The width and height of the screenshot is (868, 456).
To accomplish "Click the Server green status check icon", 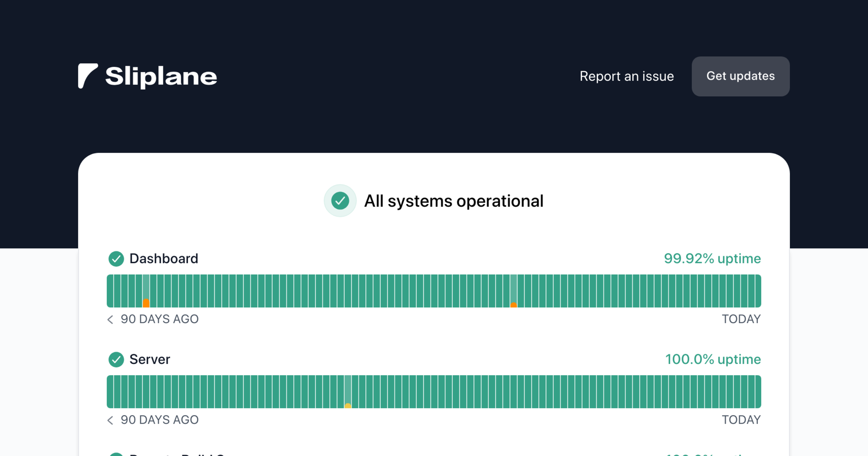I will (x=116, y=359).
